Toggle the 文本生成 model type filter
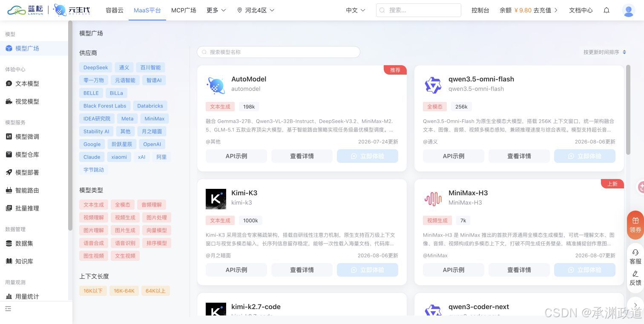Viewport: 644px width, 324px height. [x=94, y=205]
